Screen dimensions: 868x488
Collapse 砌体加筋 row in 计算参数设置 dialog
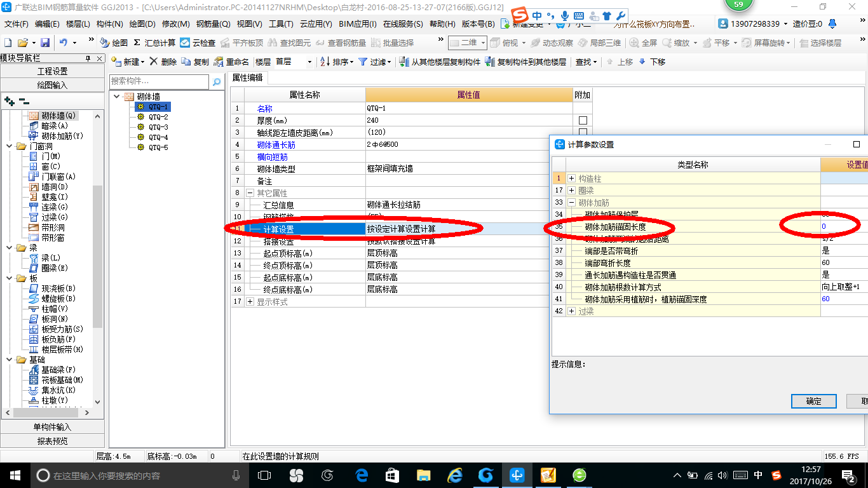572,202
